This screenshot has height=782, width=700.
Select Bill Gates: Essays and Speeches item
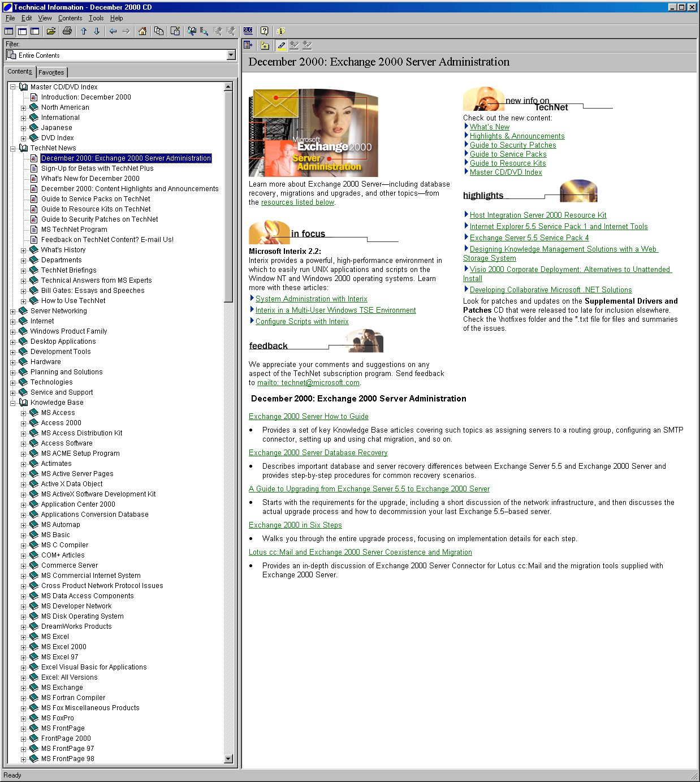coord(93,291)
